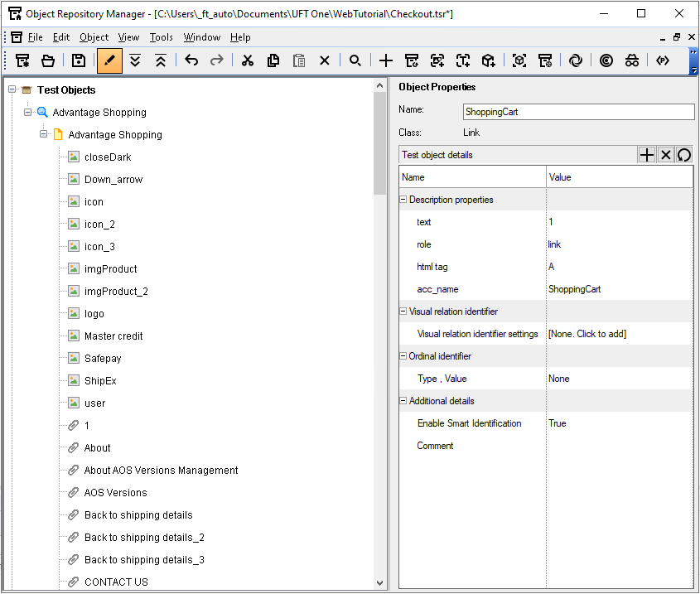Click the frame-with-plus capture icon
The height and width of the screenshot is (594, 700).
click(437, 60)
